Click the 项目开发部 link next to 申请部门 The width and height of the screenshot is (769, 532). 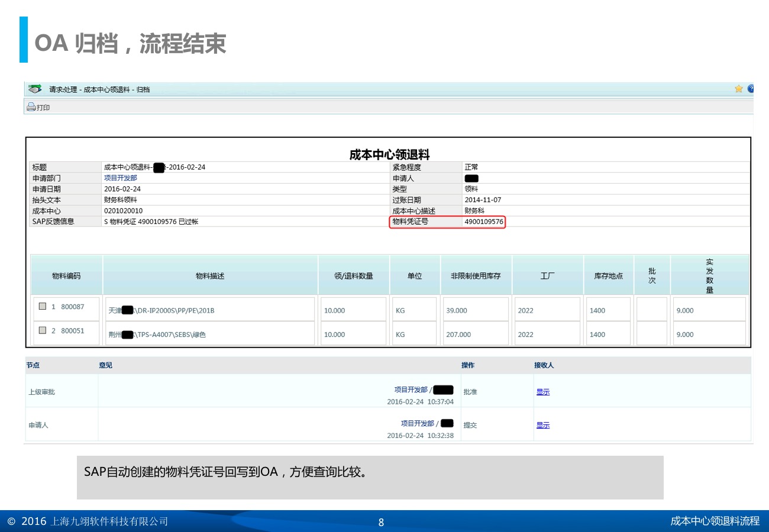pos(121,178)
